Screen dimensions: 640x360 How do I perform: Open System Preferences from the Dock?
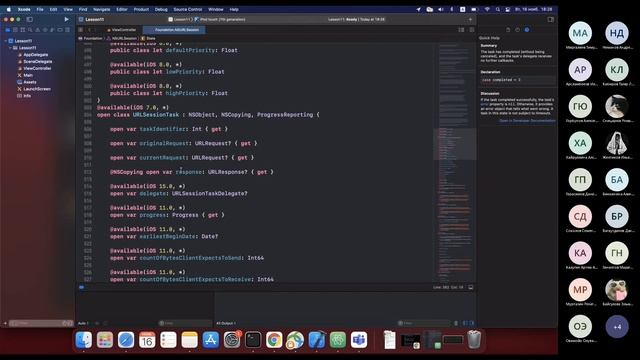(x=232, y=340)
